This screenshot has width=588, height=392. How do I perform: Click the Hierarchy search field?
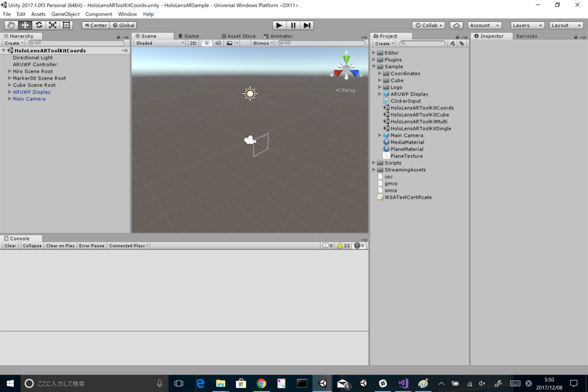pos(76,43)
